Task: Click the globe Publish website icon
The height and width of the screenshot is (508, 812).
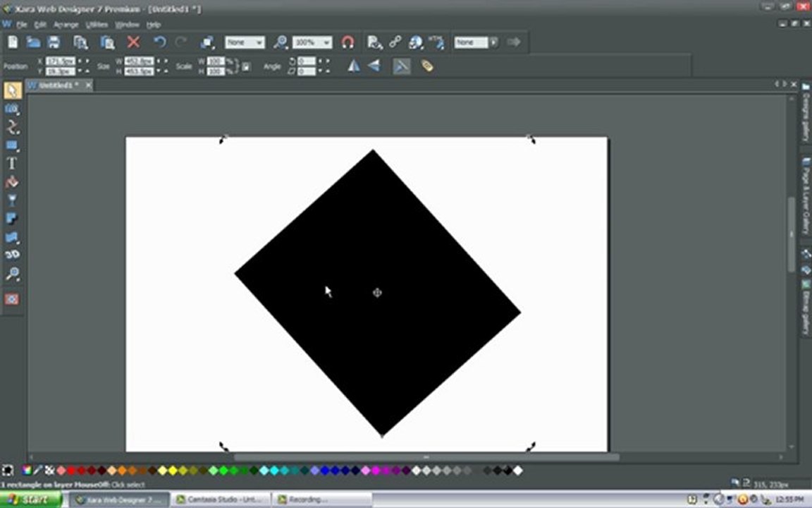Action: (x=415, y=42)
